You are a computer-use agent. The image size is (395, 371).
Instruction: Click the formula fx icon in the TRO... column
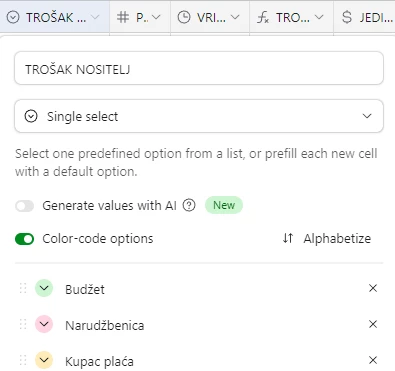(x=263, y=17)
